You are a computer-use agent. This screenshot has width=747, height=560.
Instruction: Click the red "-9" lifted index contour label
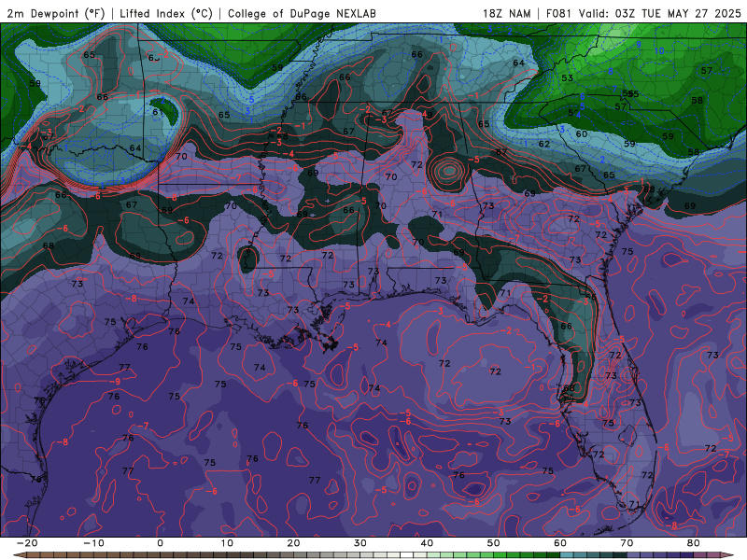click(115, 382)
